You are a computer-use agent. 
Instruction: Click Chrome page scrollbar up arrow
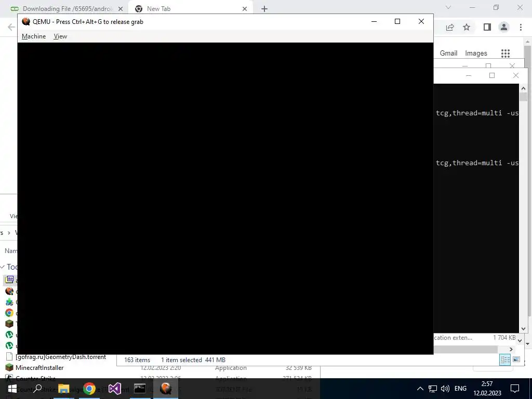527,42
